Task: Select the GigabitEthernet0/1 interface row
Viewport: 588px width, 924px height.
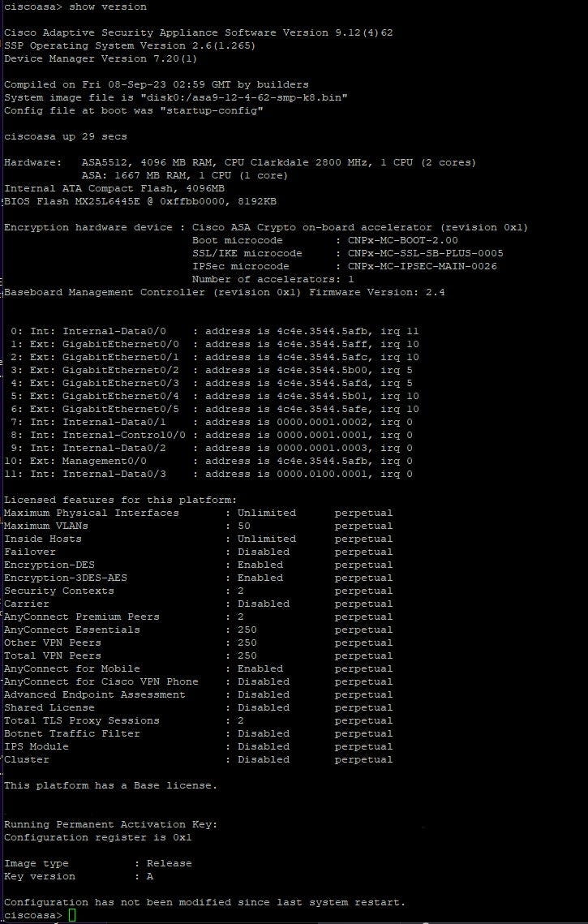Action: 214,357
